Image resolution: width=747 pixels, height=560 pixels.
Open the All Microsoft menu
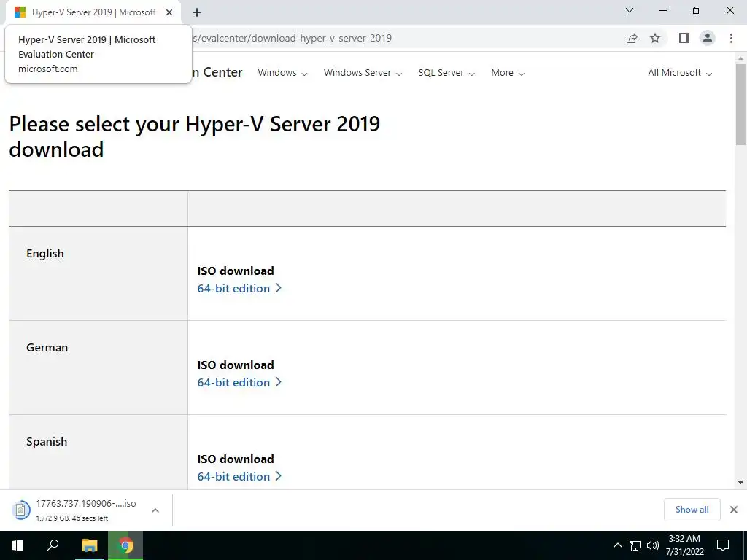tap(680, 73)
